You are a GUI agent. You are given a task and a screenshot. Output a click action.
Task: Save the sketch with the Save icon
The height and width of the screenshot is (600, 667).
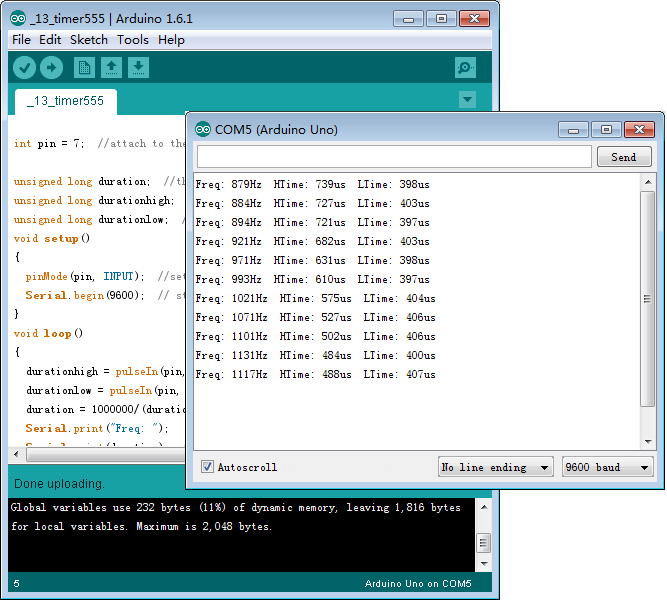click(138, 68)
